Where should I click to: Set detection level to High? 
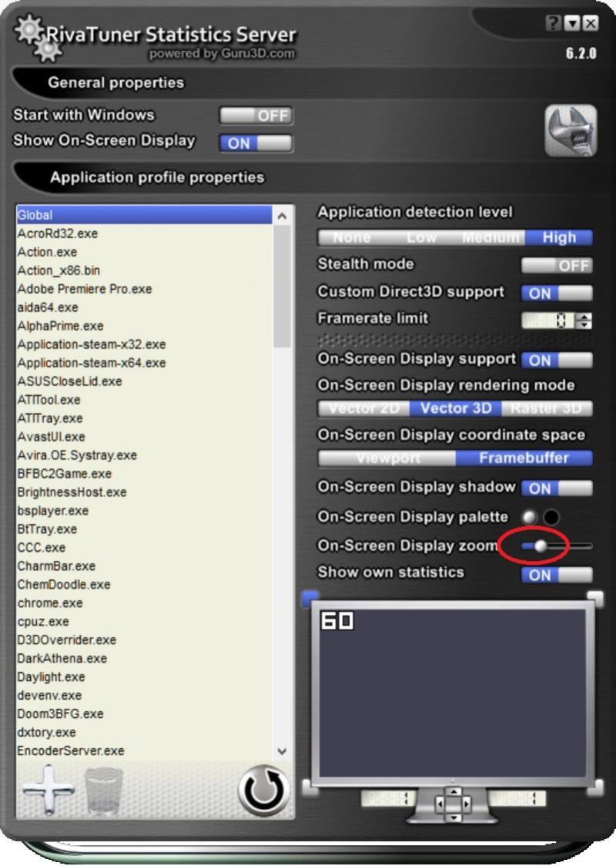point(558,237)
